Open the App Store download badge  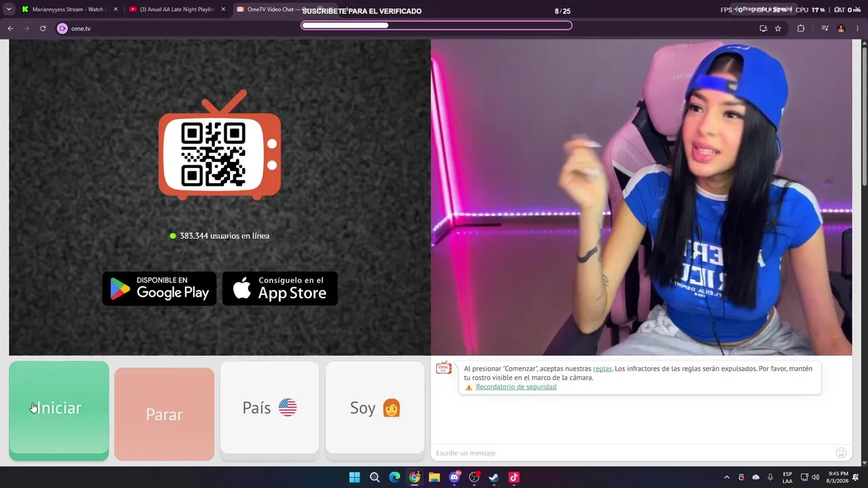pos(280,289)
